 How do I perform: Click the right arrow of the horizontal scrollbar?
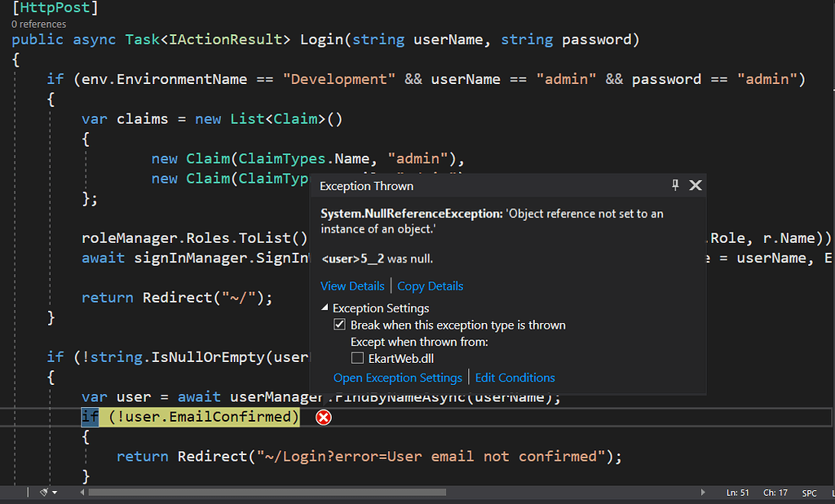coord(703,492)
